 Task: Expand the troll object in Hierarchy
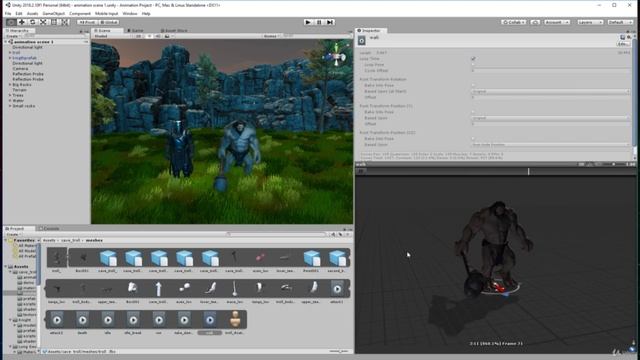pos(10,53)
